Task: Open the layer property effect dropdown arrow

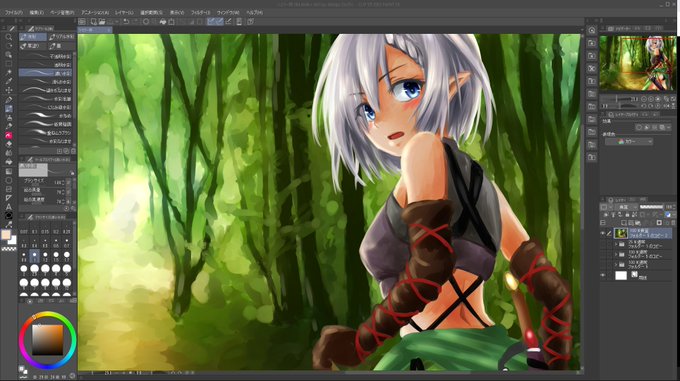Action: [669, 127]
